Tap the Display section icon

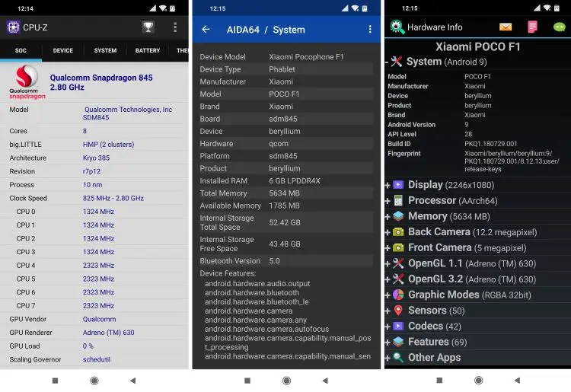[398, 185]
